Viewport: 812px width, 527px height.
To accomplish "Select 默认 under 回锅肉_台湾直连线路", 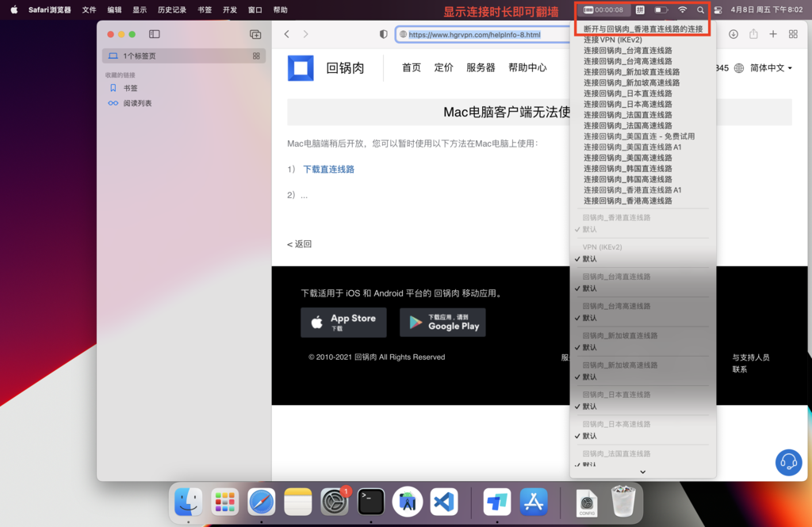I will 589,288.
